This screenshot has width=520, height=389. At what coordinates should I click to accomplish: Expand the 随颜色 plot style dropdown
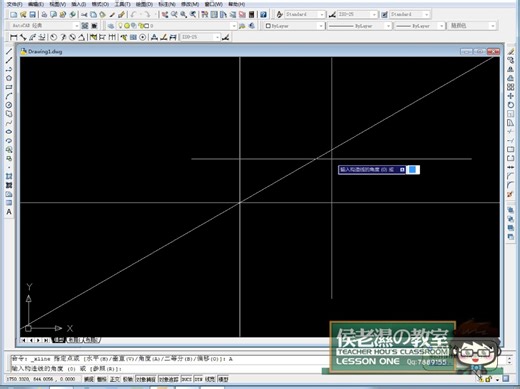493,26
